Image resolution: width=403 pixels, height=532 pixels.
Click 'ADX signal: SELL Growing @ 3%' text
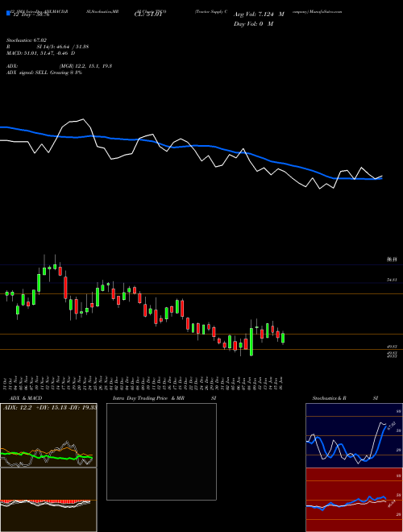44,73
